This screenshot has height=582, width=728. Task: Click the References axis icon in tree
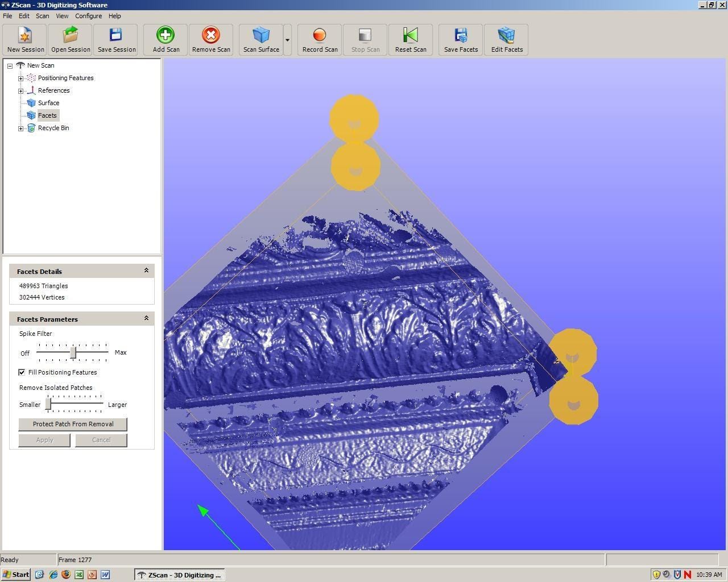coord(31,90)
